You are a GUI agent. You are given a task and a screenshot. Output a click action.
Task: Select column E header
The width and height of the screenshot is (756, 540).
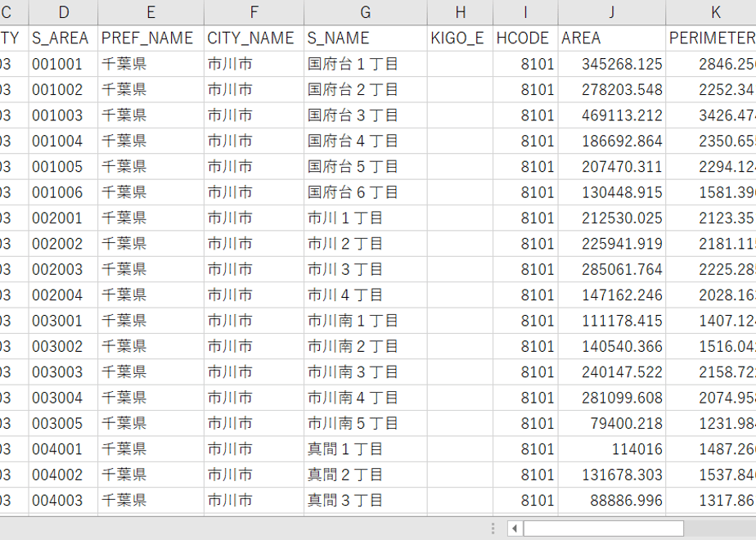[151, 12]
